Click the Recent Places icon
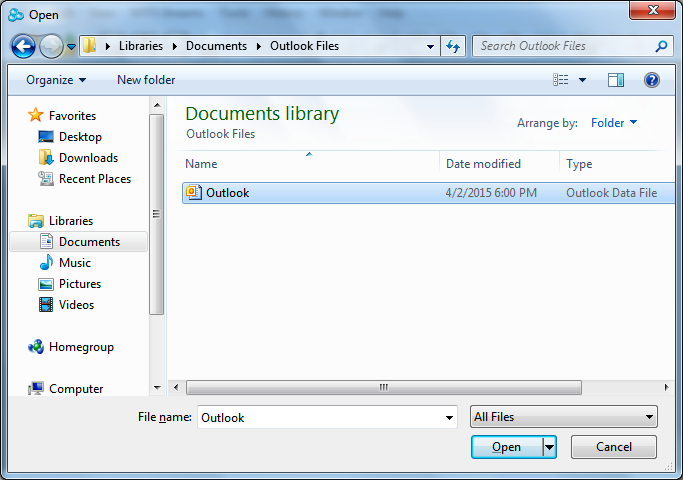 [x=46, y=179]
